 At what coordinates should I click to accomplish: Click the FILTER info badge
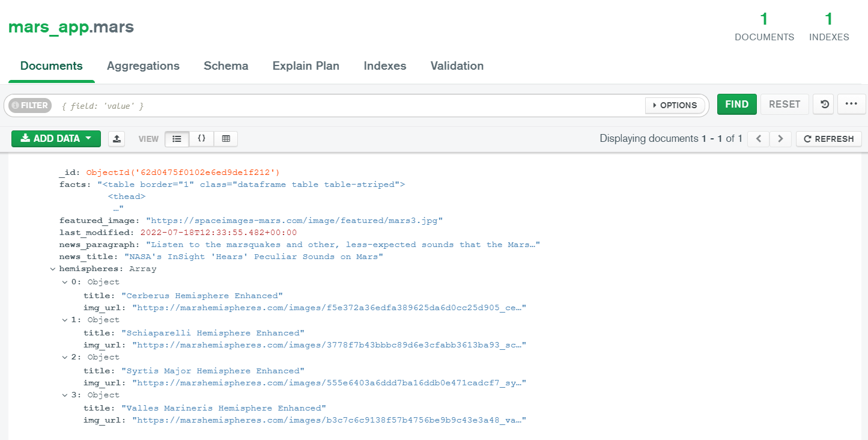30,105
